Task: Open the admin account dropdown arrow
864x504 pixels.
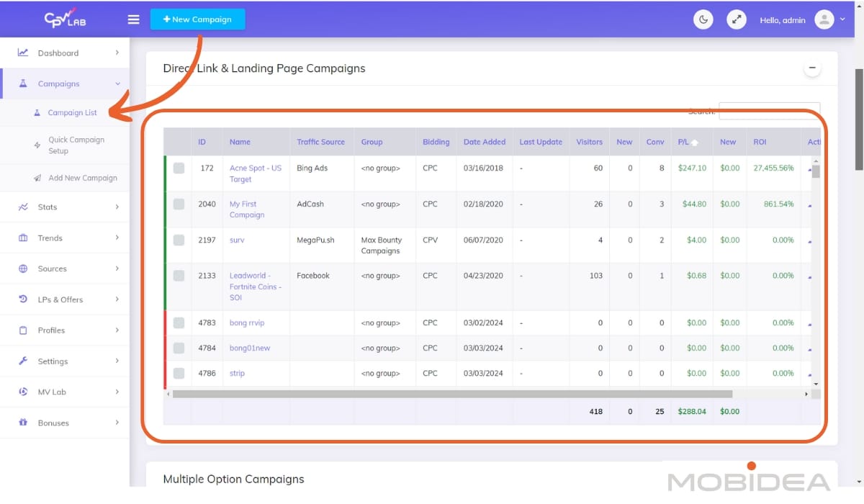Action: click(842, 19)
